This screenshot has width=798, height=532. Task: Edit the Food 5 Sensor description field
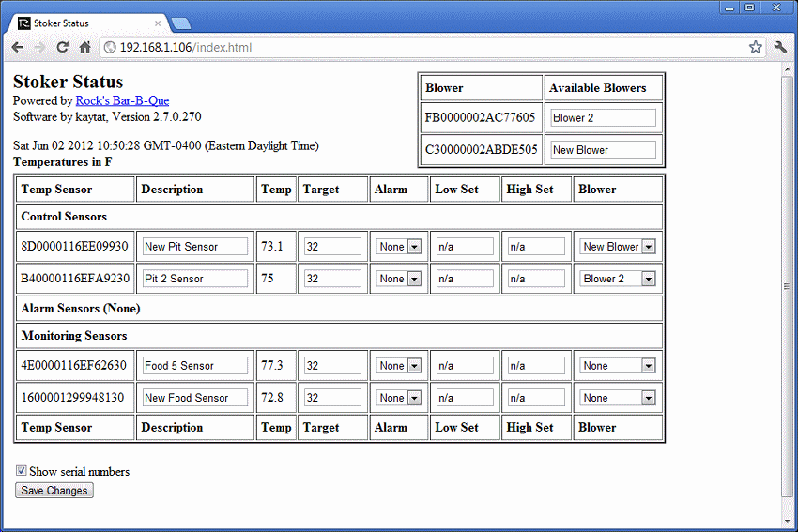(x=195, y=366)
